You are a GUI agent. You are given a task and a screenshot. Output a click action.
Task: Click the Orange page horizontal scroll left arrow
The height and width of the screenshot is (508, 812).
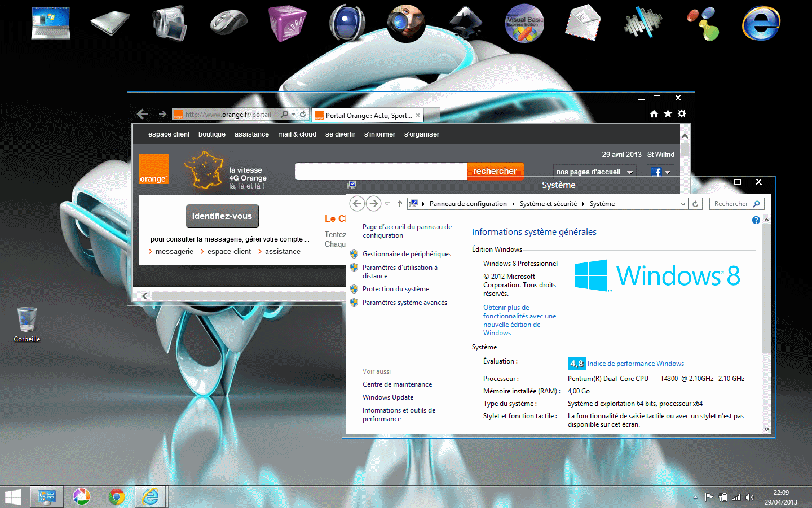(145, 296)
